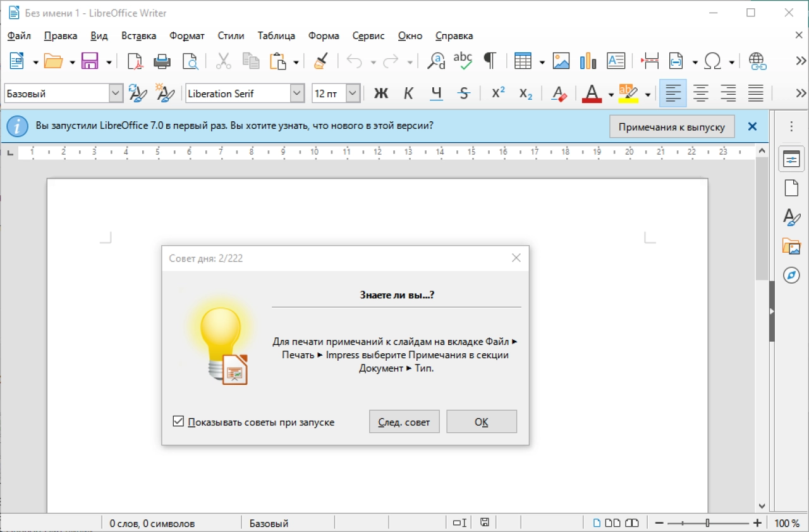The width and height of the screenshot is (809, 532).
Task: Click the Save document icon
Action: click(x=90, y=61)
